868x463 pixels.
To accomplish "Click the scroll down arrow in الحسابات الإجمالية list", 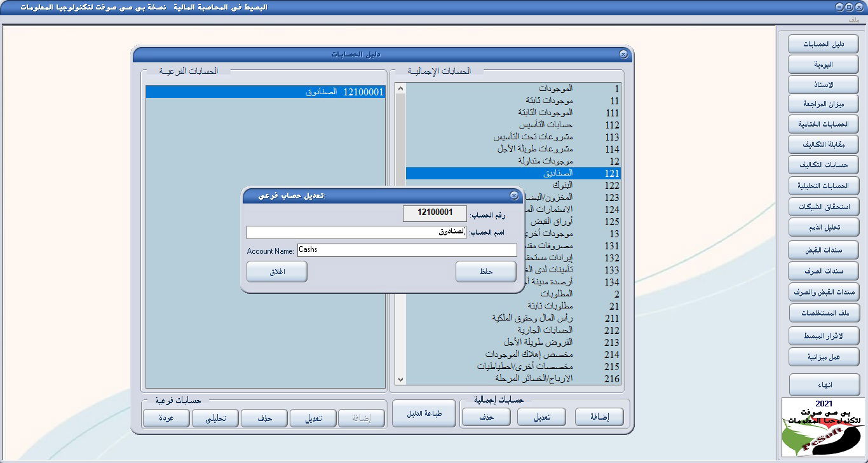I will coord(400,379).
